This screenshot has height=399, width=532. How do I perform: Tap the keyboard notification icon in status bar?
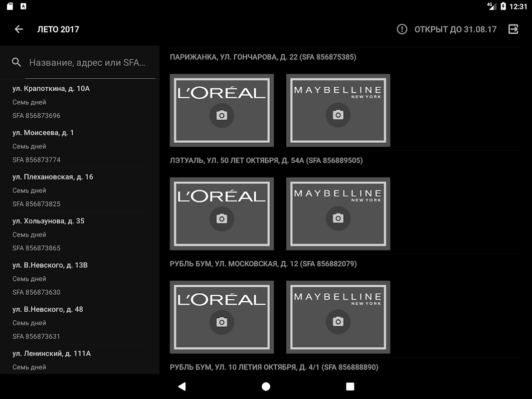pos(23,6)
